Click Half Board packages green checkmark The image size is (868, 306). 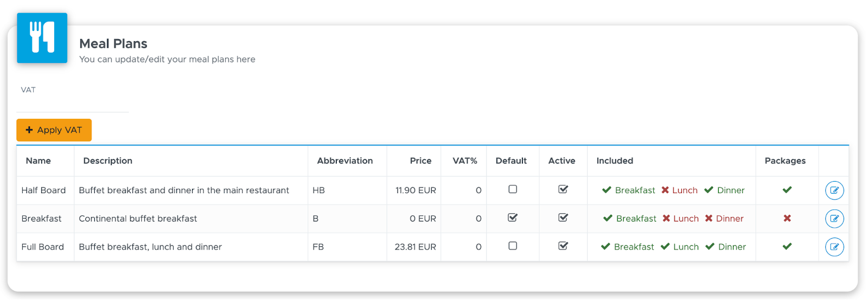(x=787, y=190)
